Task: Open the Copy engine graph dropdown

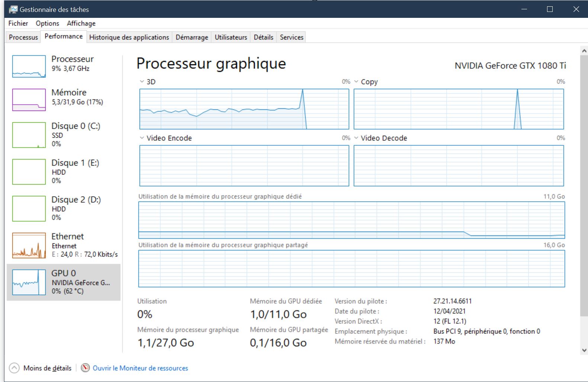Action: [x=356, y=81]
